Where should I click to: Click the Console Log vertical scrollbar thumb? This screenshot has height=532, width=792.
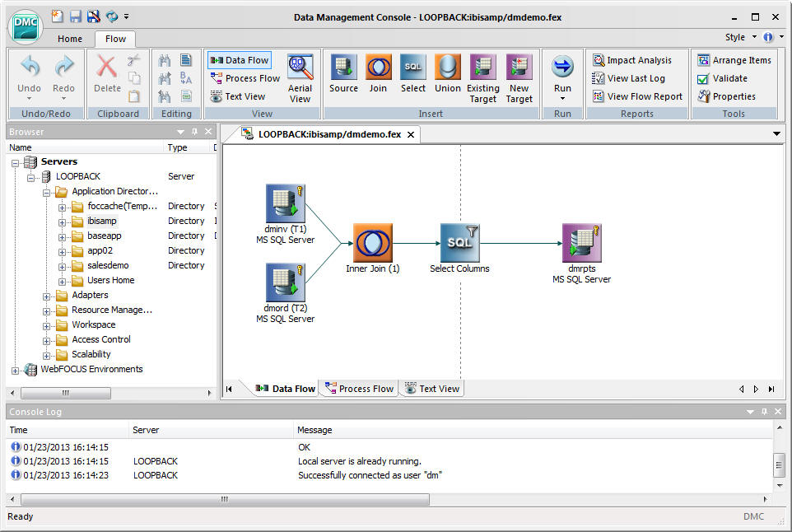779,465
